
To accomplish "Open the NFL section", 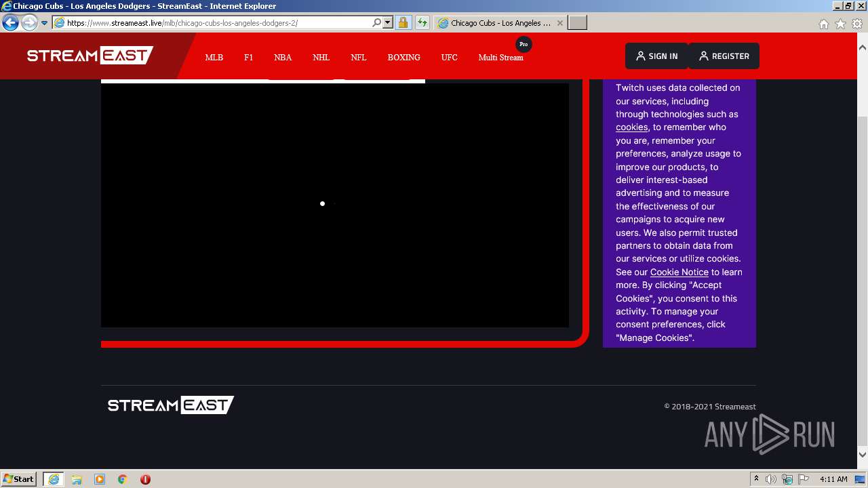I will pyautogui.click(x=359, y=58).
